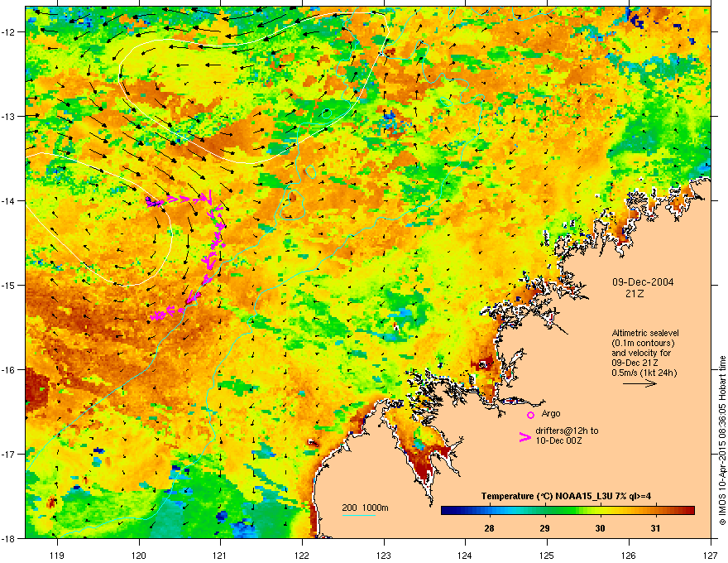Click the '200 1000m' depth label
The image size is (728, 563).
tap(365, 508)
